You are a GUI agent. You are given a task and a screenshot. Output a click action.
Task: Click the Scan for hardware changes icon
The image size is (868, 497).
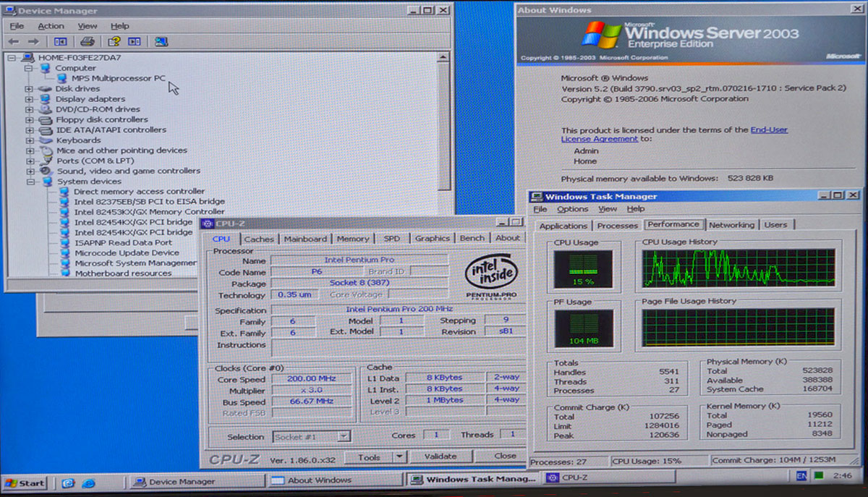161,42
